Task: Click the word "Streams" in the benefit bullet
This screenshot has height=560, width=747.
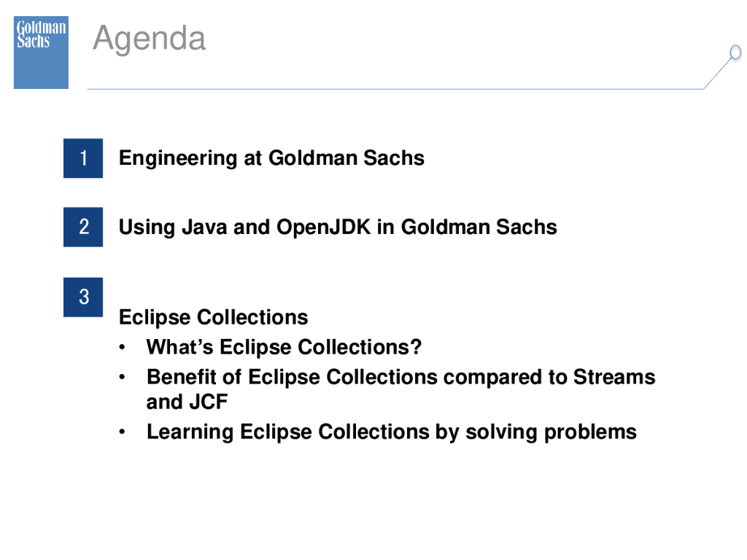Action: tap(614, 377)
